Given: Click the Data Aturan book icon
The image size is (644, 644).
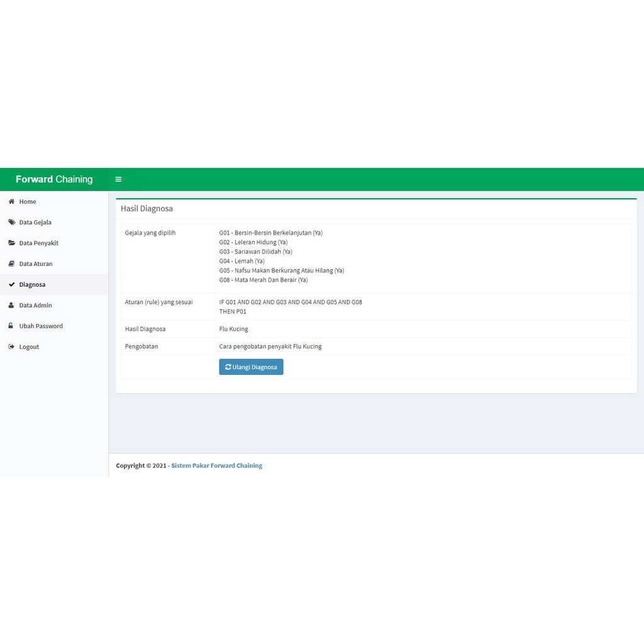Looking at the screenshot, I should coord(11,264).
